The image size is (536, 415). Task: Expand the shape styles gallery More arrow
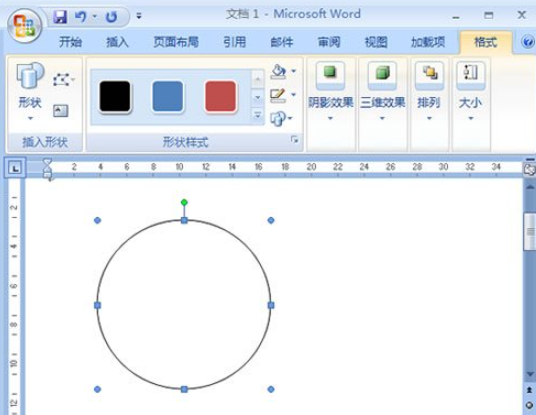258,115
